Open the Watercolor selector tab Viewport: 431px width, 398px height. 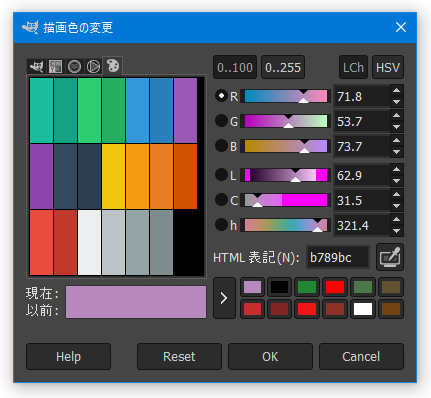point(74,66)
